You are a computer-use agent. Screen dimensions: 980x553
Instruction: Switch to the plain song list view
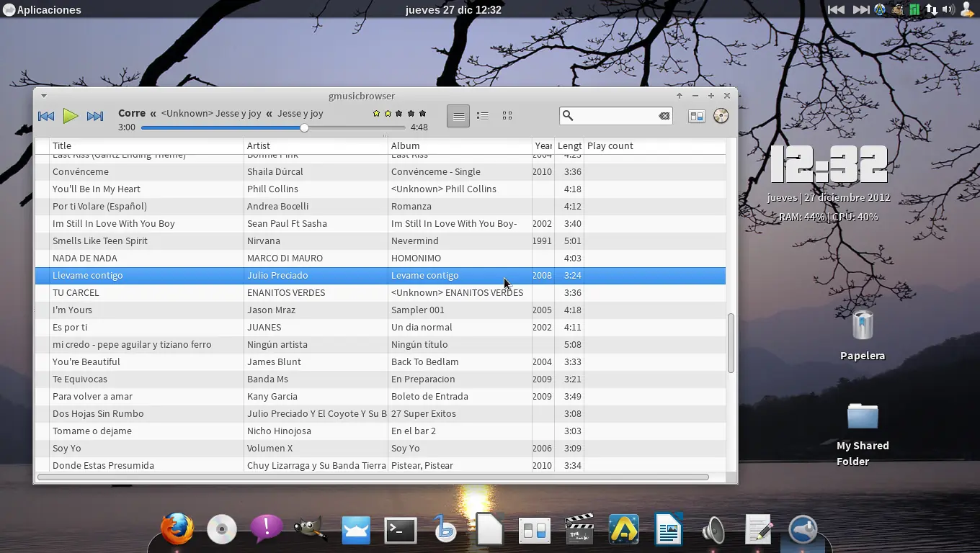pyautogui.click(x=458, y=116)
